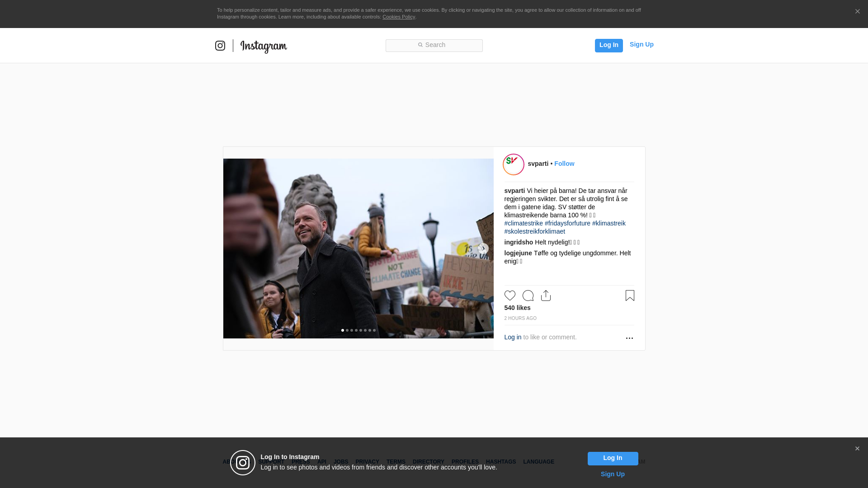The height and width of the screenshot is (488, 868).
Task: Open the #climatestrike hashtag
Action: 524,223
